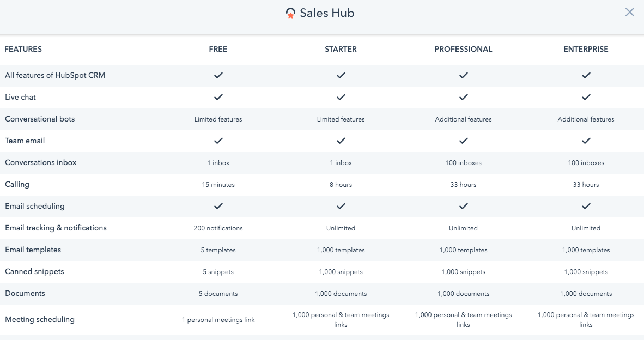644x340 pixels.
Task: Toggle the Starter Team email checkmark
Action: pos(341,141)
